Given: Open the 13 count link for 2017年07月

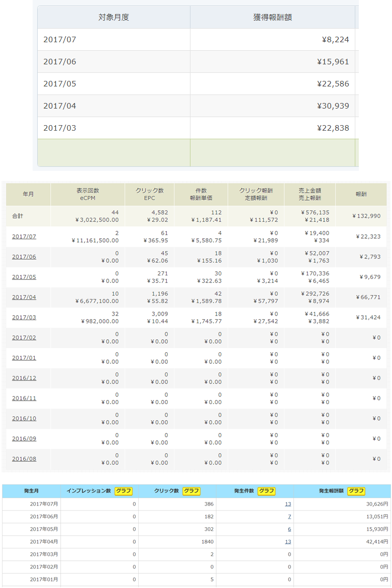Looking at the screenshot, I should [x=287, y=504].
